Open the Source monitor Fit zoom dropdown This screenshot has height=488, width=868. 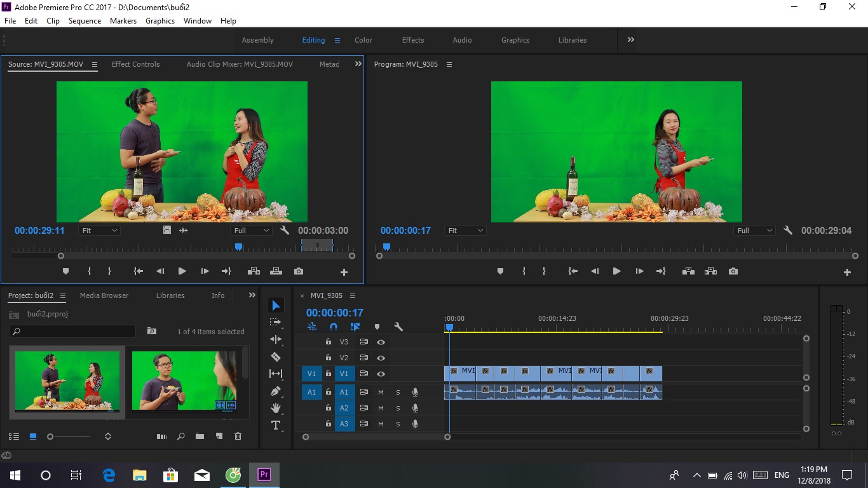click(100, 231)
